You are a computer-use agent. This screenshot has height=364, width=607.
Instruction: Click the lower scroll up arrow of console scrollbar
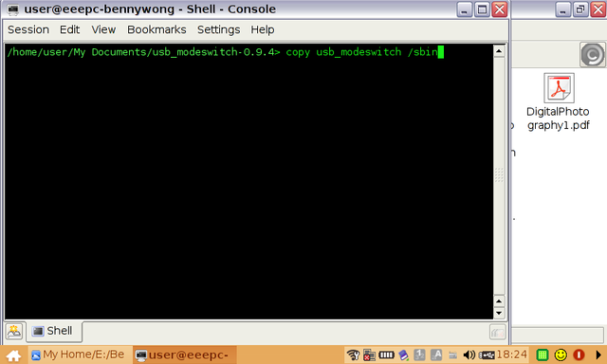[499, 300]
